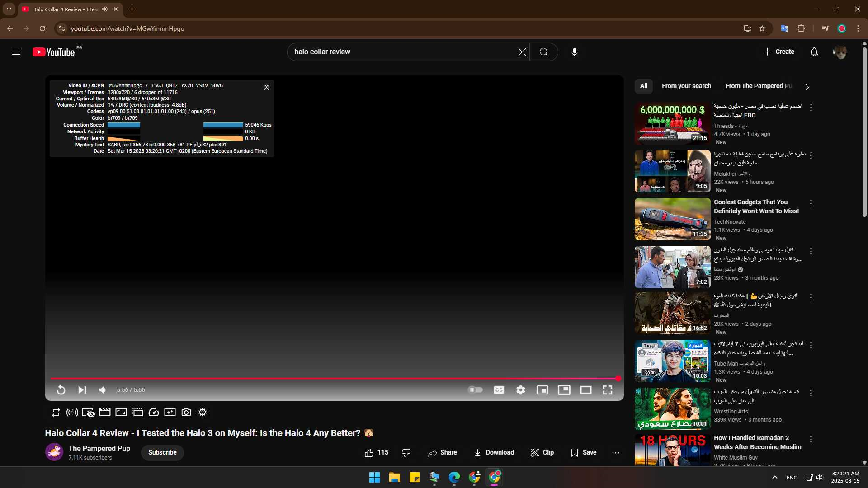Bookmark this page with the star icon
This screenshot has height=488, width=868.
pos(762,28)
